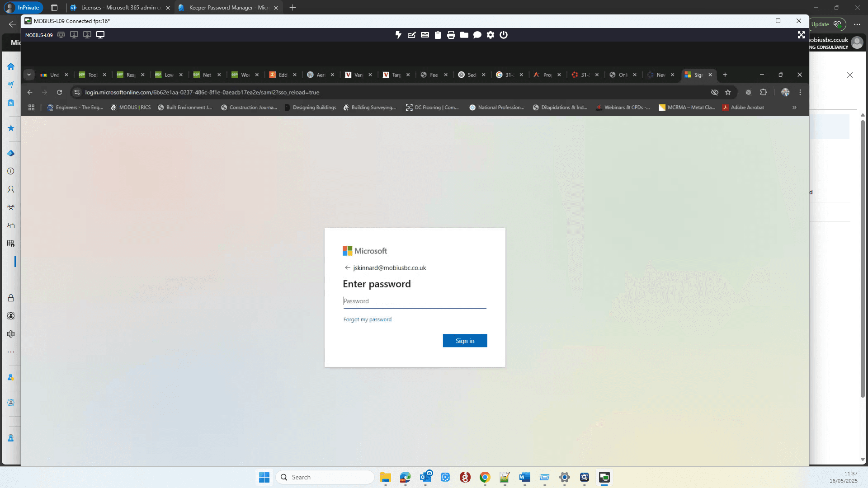The height and width of the screenshot is (488, 868).
Task: Open the MODUS | RICS bookmark
Action: (131, 108)
